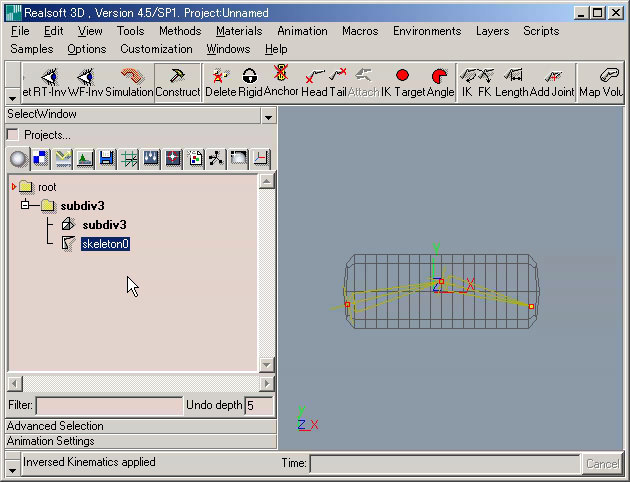Select the Angle constraint tool

pyautogui.click(x=440, y=82)
